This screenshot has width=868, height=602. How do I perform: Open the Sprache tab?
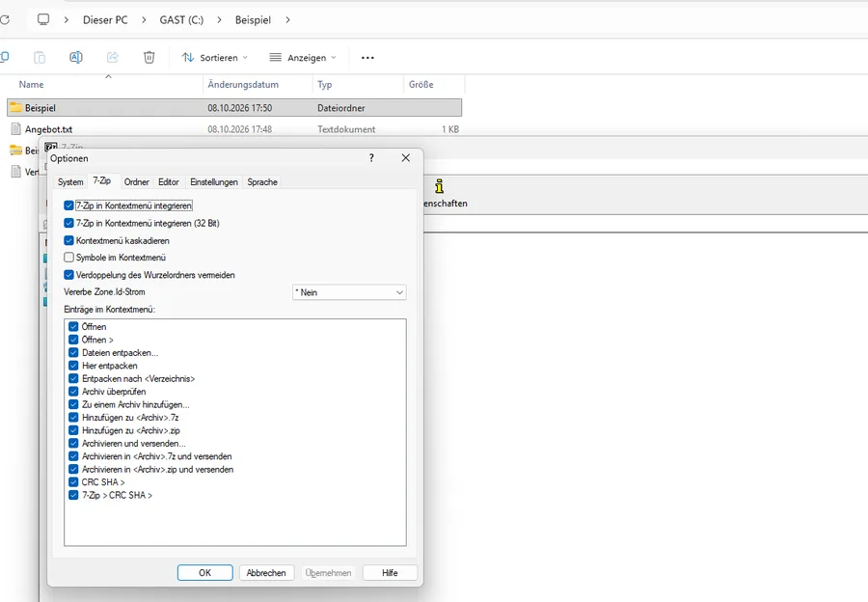(x=262, y=181)
